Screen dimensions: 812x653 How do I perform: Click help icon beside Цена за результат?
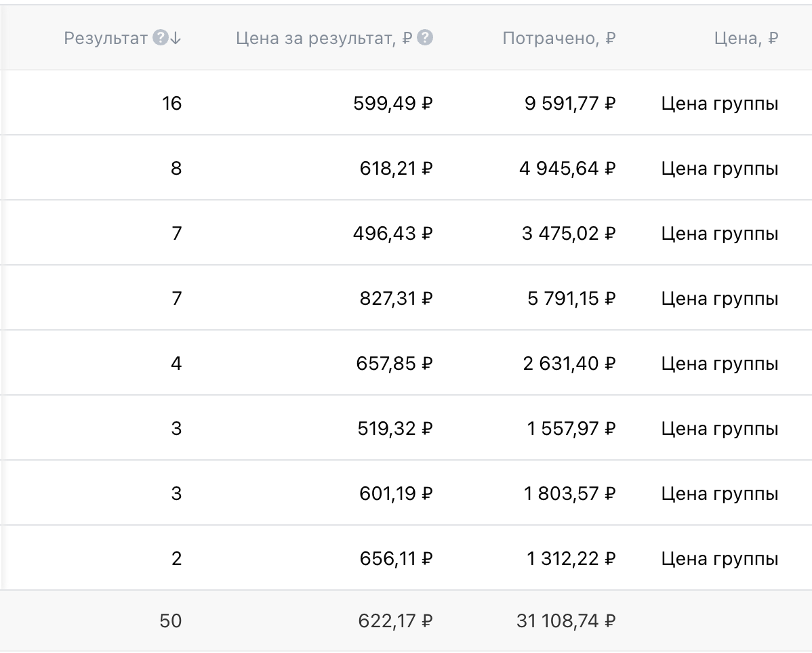point(425,38)
